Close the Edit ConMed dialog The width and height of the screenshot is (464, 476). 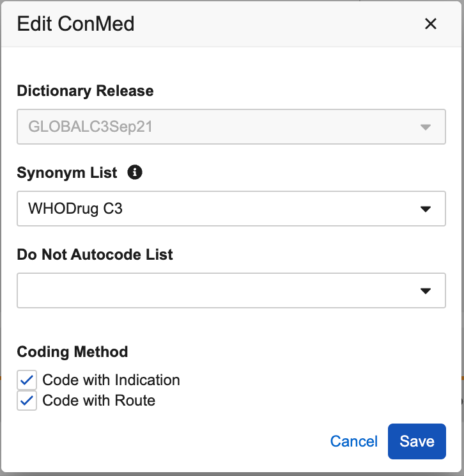(430, 24)
